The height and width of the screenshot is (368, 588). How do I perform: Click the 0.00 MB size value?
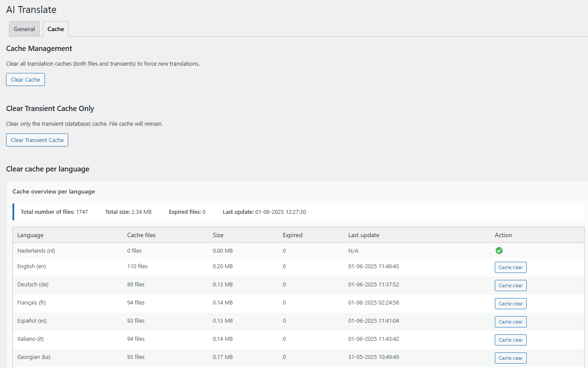click(223, 251)
